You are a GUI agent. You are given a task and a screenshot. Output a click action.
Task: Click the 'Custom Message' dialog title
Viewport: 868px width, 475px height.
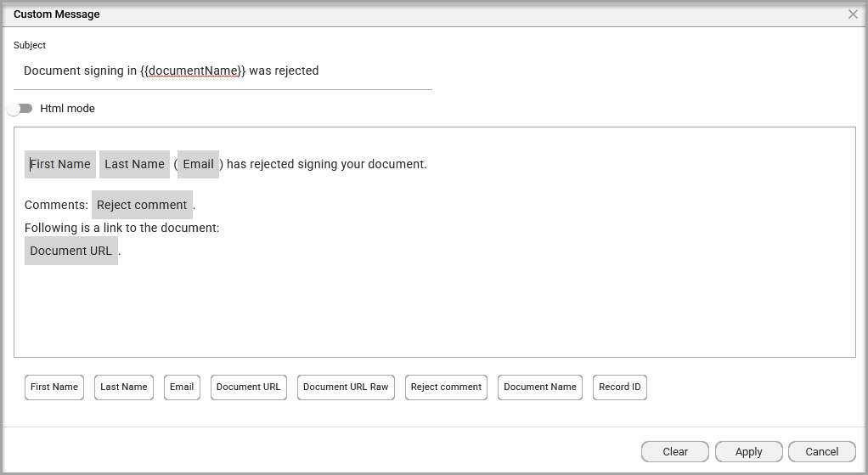[56, 14]
